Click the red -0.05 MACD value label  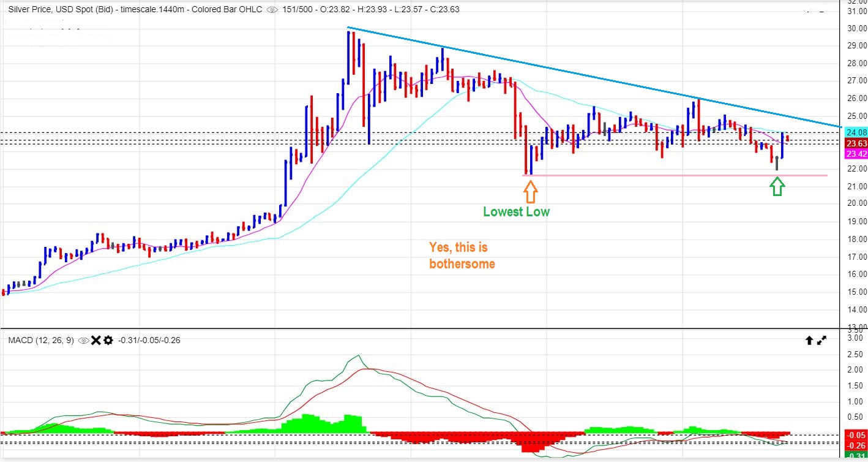click(x=855, y=434)
